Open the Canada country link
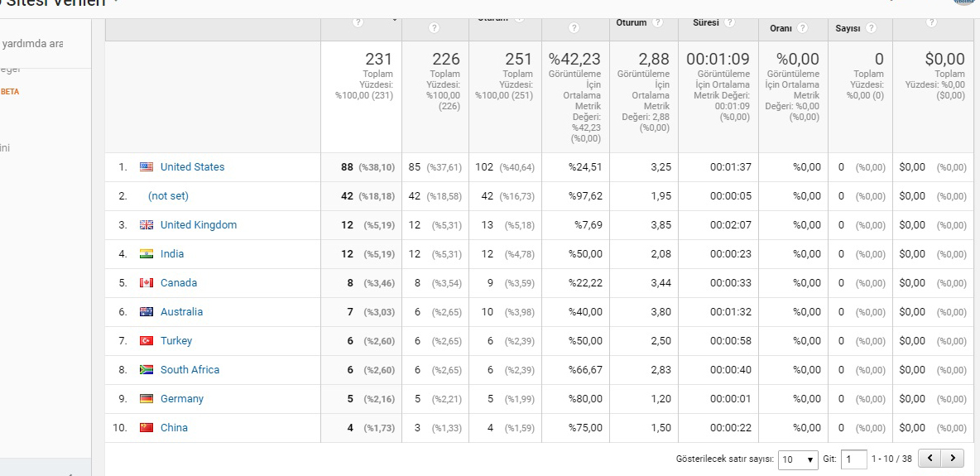This screenshot has width=980, height=476. 179,283
